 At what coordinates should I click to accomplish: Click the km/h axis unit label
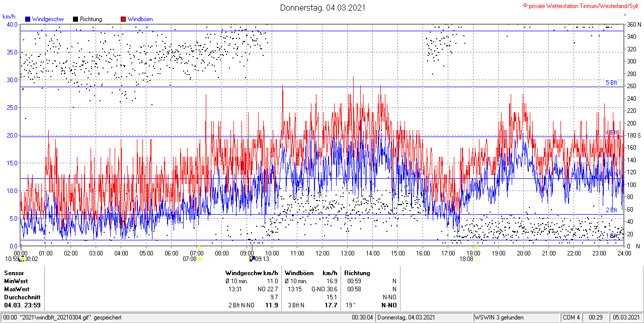coord(9,17)
